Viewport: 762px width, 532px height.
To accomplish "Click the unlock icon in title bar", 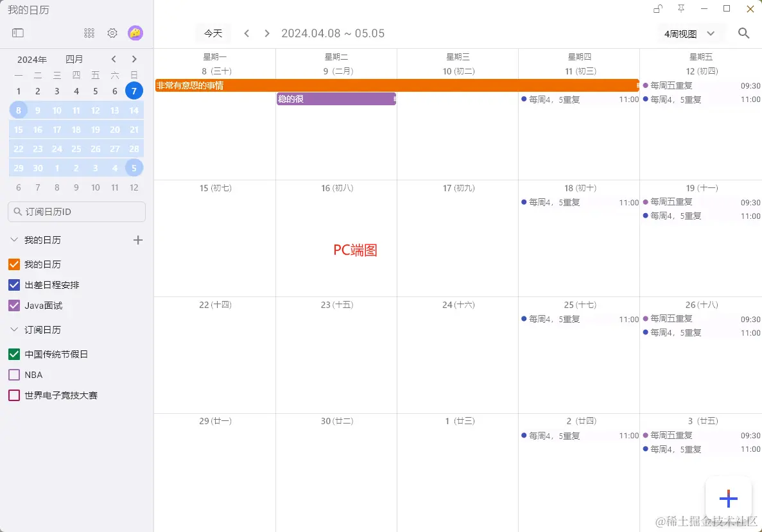I will pos(657,9).
